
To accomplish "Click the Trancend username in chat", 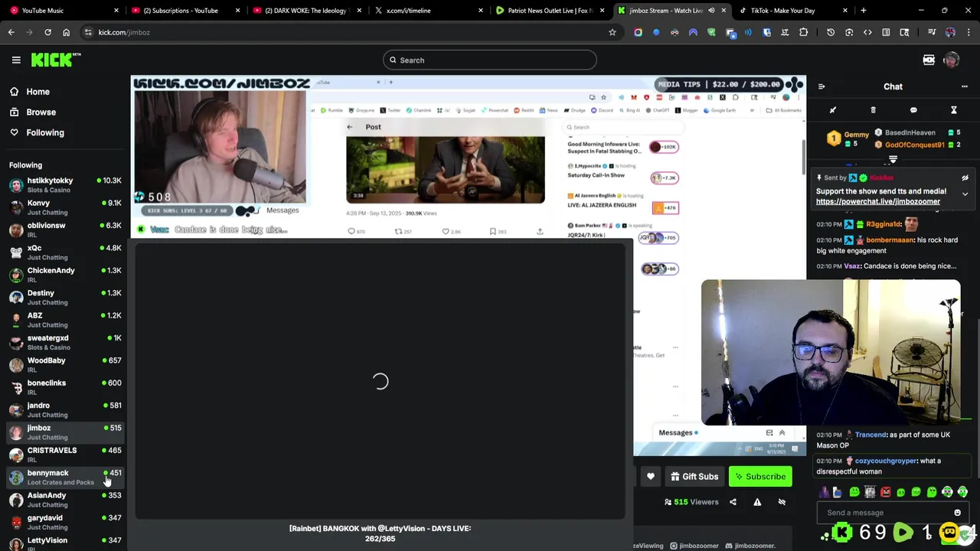I will tap(871, 435).
